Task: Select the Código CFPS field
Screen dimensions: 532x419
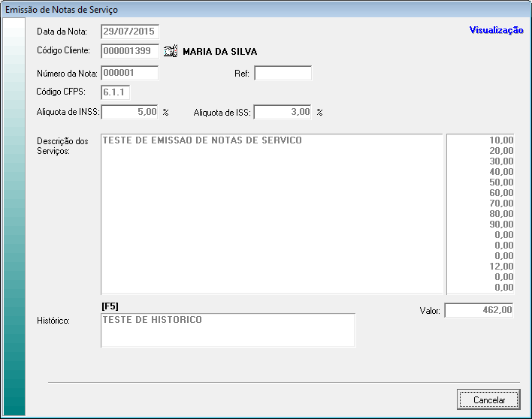Action: click(116, 92)
